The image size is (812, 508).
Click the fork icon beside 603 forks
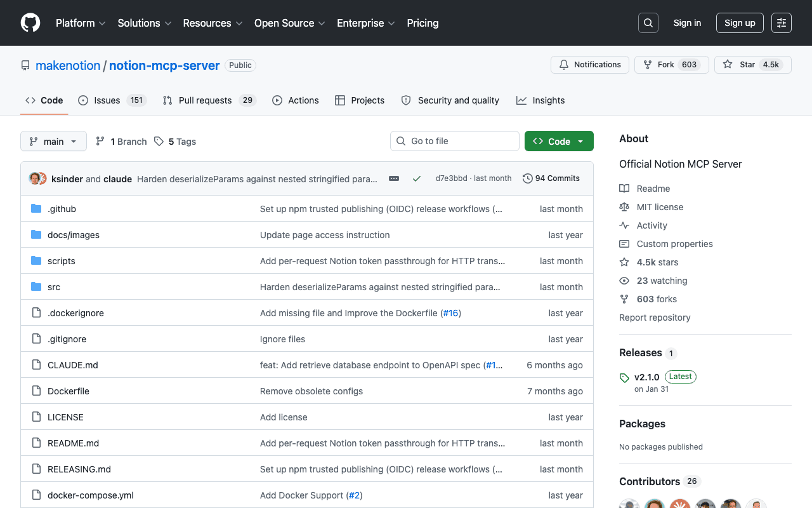coord(624,299)
